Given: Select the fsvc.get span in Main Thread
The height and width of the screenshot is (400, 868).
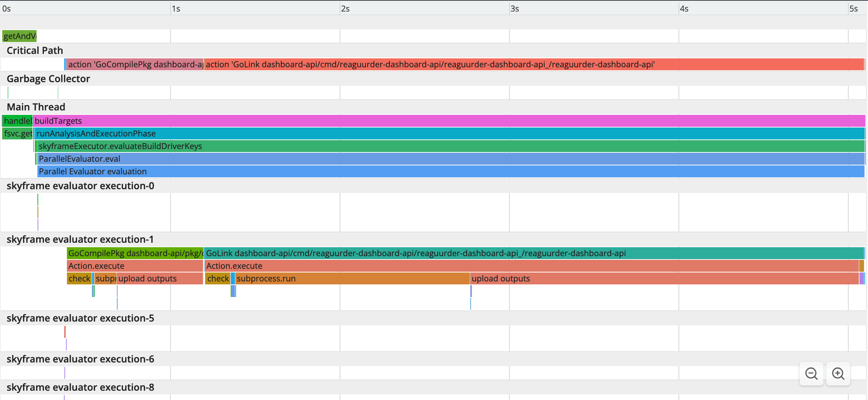Looking at the screenshot, I should click(x=17, y=133).
